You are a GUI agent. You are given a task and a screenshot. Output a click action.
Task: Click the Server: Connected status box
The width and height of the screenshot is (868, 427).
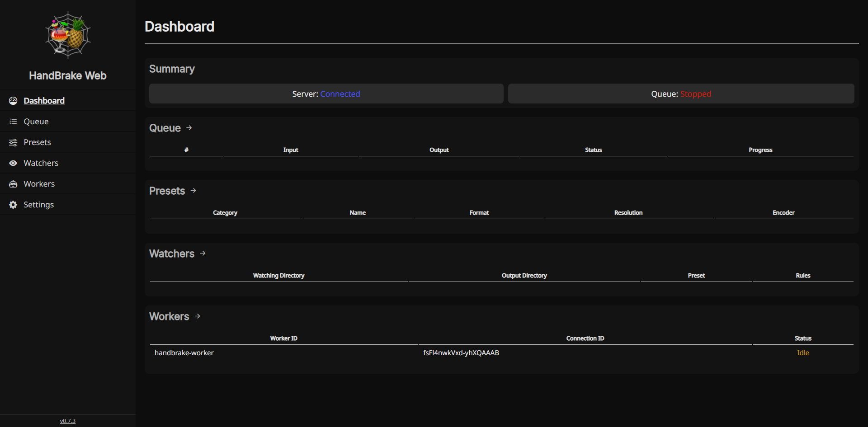(326, 94)
